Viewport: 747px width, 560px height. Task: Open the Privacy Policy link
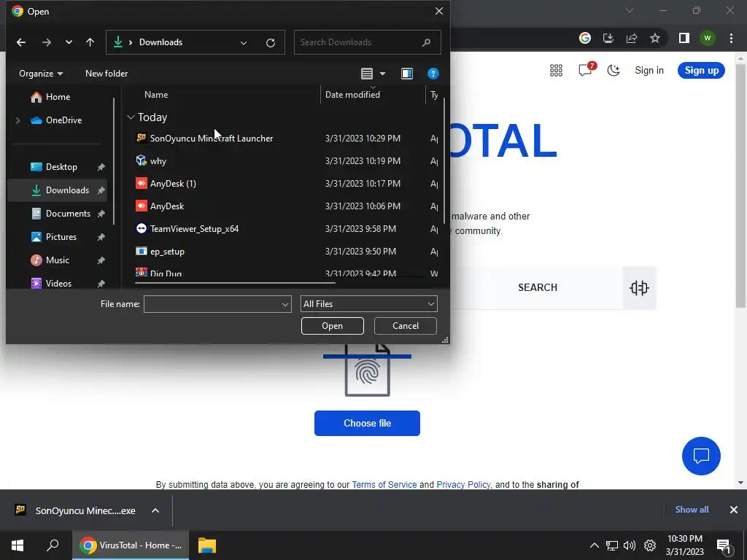(463, 485)
